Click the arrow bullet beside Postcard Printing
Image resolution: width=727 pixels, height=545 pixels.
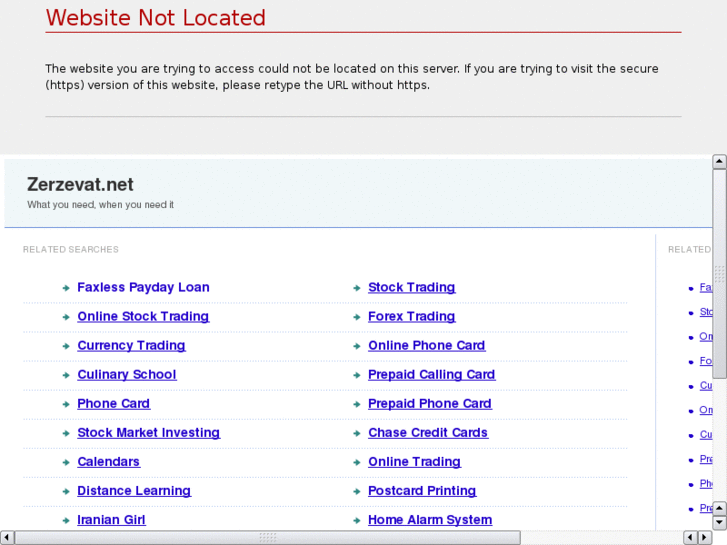[357, 492]
